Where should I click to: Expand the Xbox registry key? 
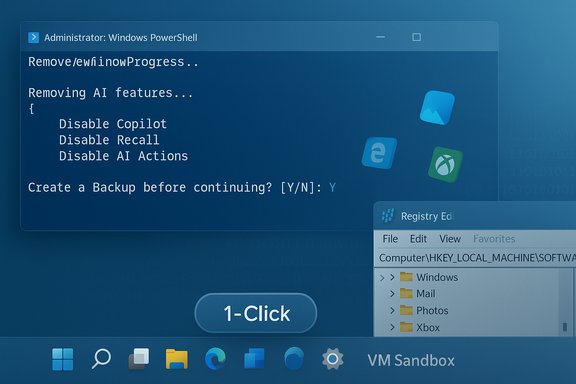click(x=392, y=327)
